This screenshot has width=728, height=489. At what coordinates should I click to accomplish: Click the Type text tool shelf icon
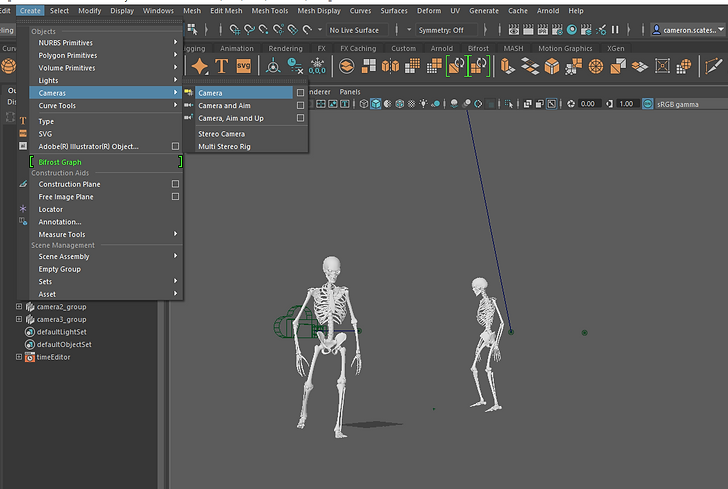click(x=221, y=66)
